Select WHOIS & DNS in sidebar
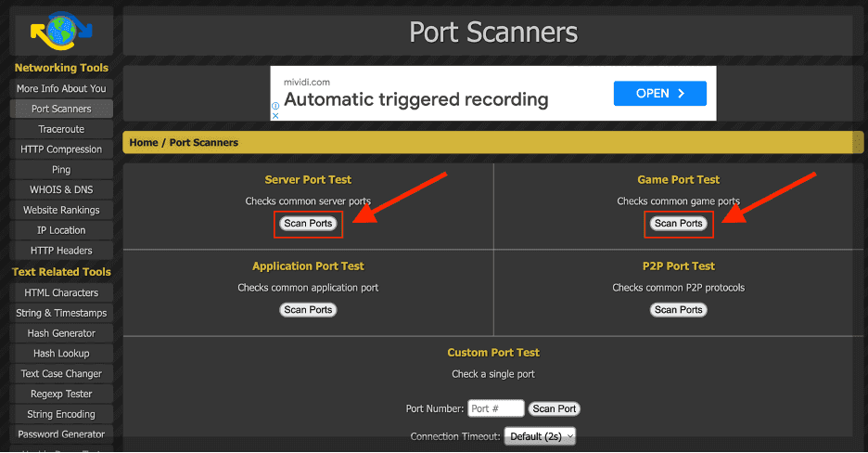This screenshot has height=453, width=868. tap(61, 189)
